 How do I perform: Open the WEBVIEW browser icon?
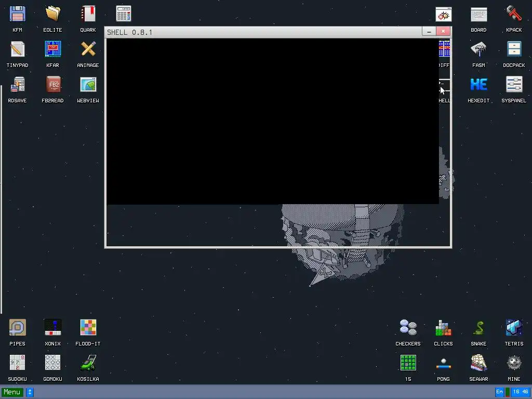coord(88,85)
